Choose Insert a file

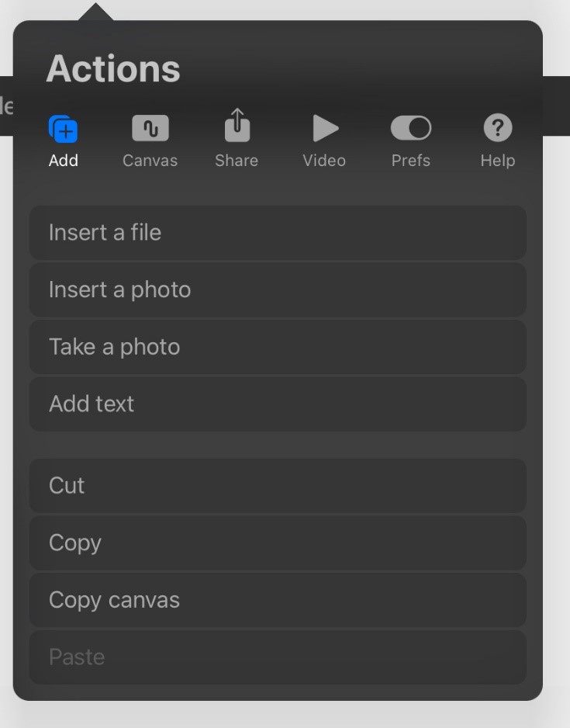(278, 233)
